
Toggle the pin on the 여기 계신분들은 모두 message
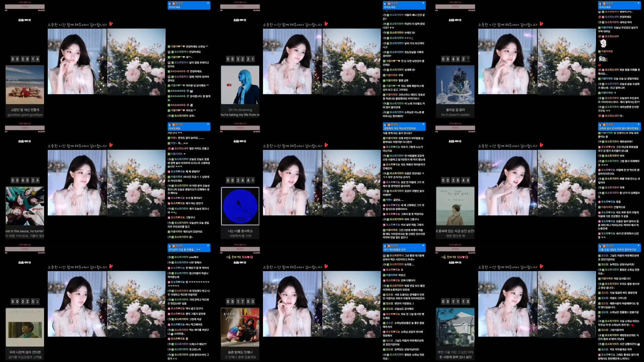(423, 246)
